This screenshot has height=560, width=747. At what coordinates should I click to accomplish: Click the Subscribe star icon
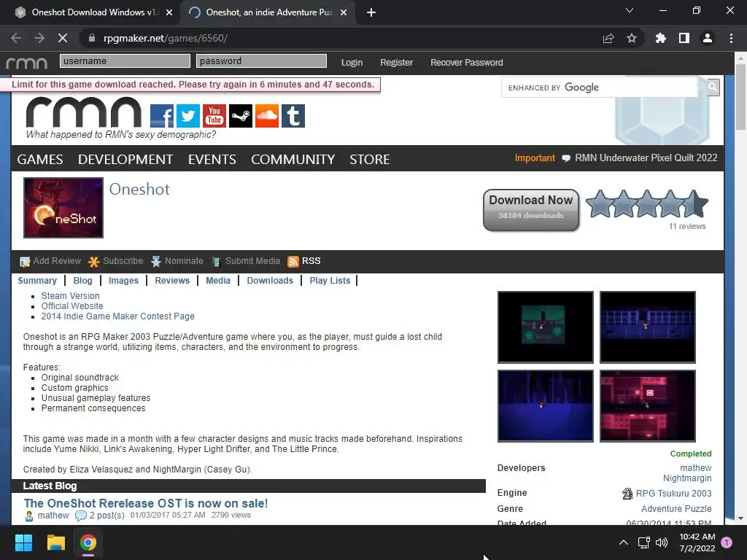(x=94, y=262)
